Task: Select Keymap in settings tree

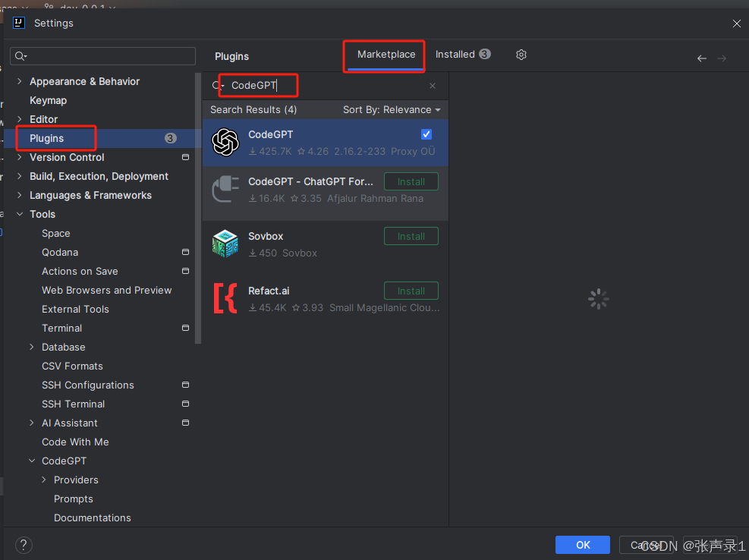Action: 49,100
